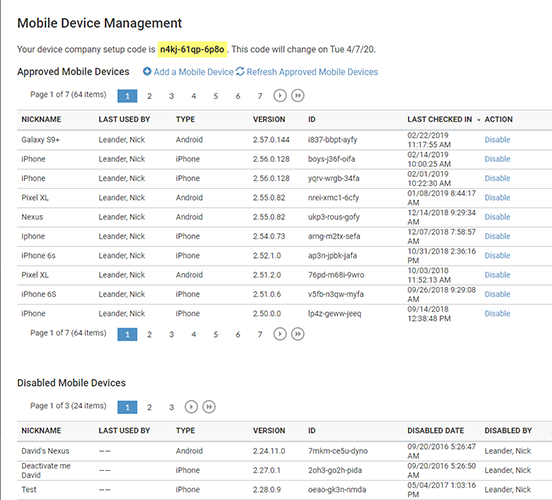
Task: Sort disabled devices by Disabled Date column
Action: coord(435,431)
